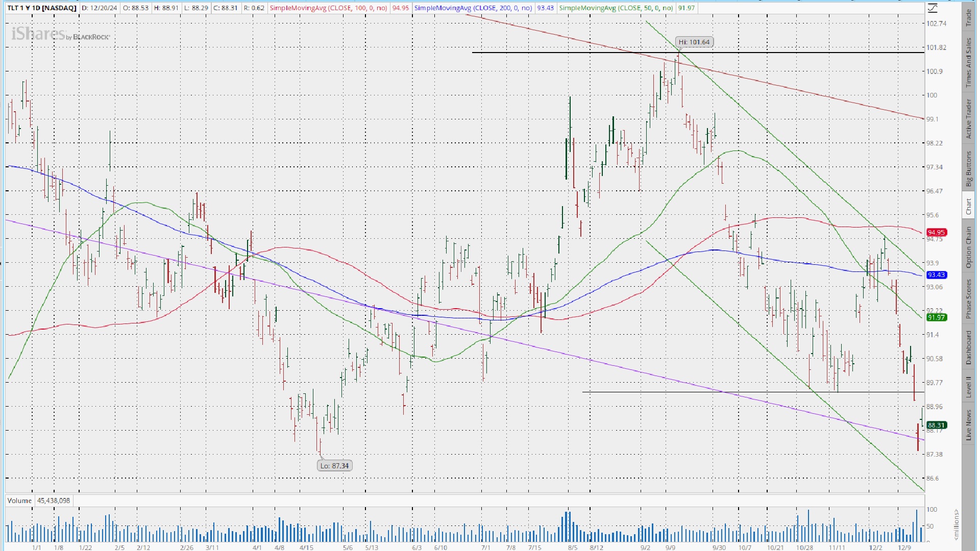Viewport: 980px width, 551px height.
Task: Click the red 94.95 price bubble
Action: point(936,232)
